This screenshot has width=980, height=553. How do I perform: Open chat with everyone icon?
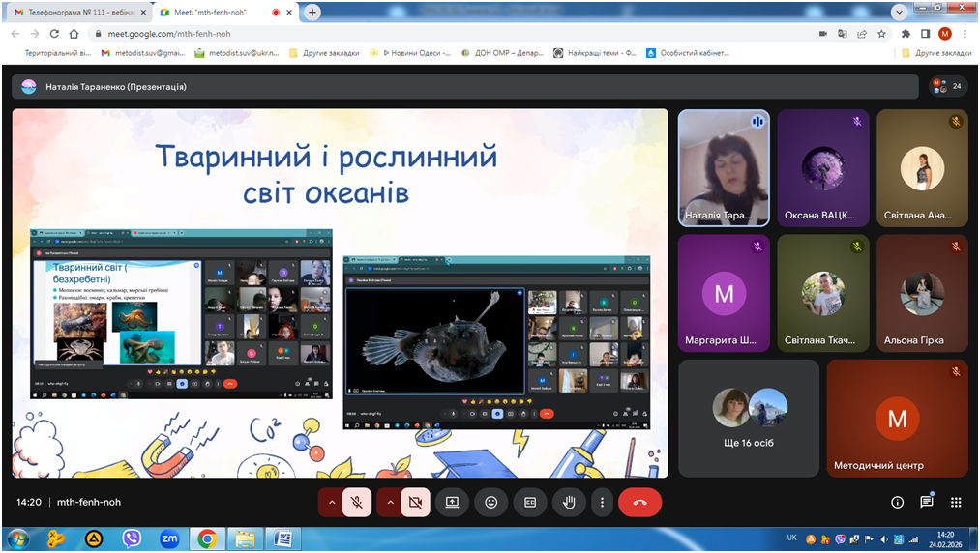(x=927, y=503)
